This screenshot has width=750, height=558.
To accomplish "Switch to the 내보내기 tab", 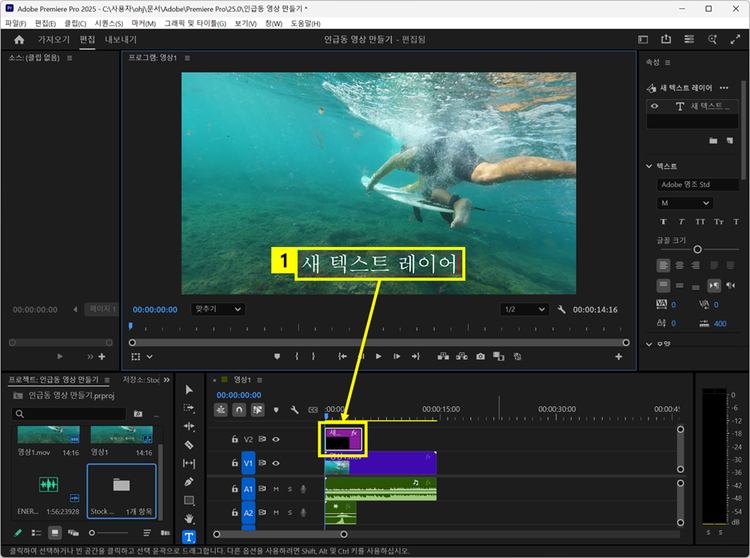I will coord(121,40).
